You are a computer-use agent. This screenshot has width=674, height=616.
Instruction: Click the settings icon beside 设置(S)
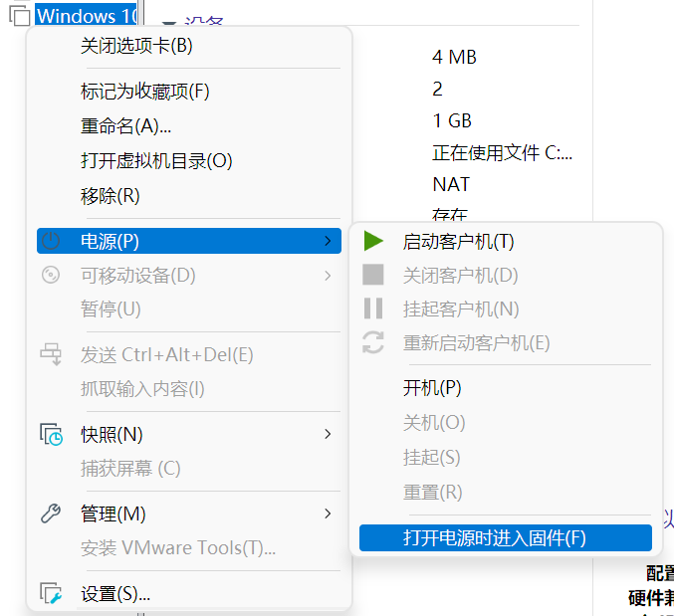pyautogui.click(x=51, y=593)
